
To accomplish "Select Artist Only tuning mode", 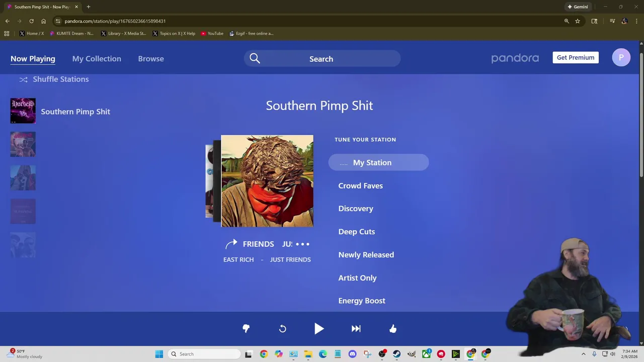I will pos(358,278).
